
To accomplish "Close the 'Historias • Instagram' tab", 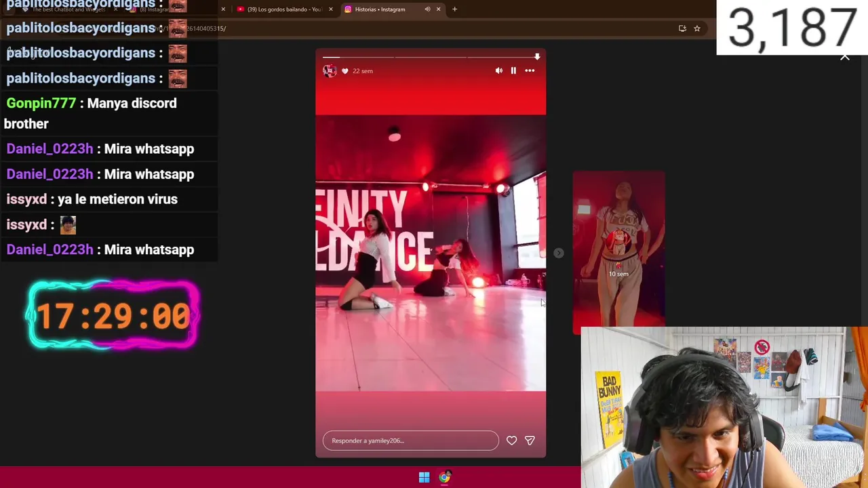I will click(x=438, y=9).
